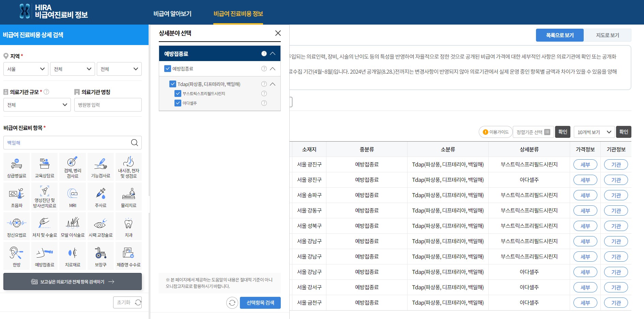Image resolution: width=644 pixels, height=319 pixels.
Task: Click 기관 for 서울 성북구 row
Action: coord(616,226)
